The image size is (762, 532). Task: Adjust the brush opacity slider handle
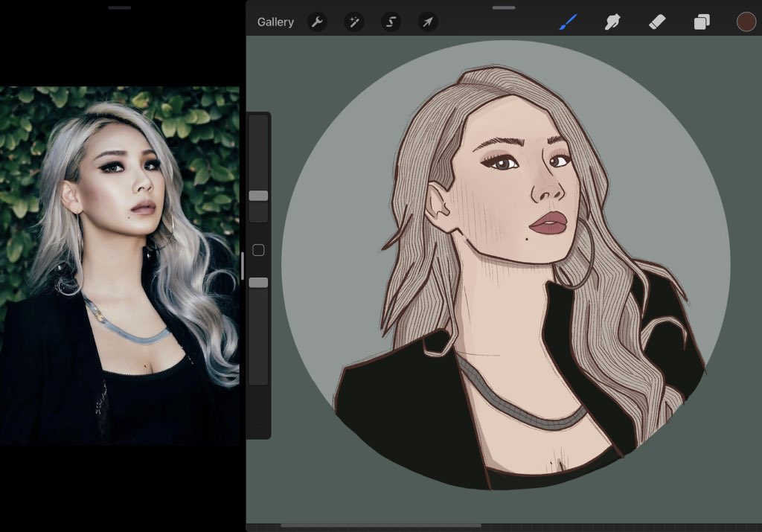click(258, 282)
